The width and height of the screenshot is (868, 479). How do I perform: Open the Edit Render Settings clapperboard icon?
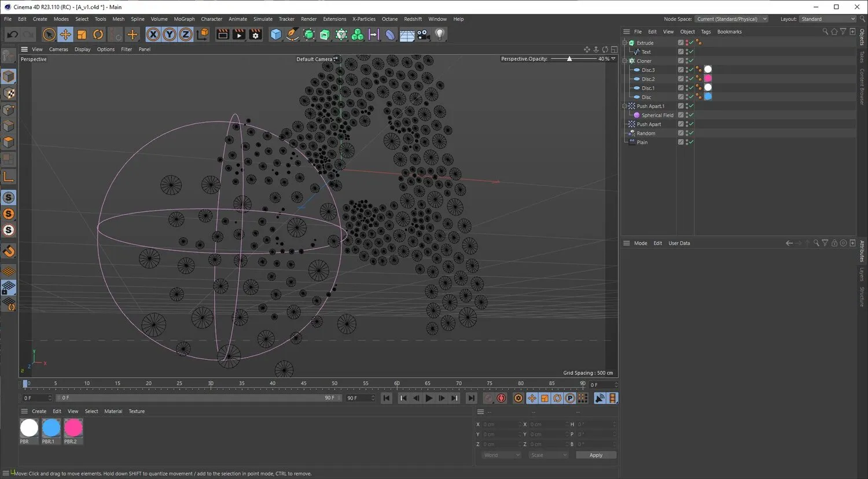pyautogui.click(x=255, y=35)
